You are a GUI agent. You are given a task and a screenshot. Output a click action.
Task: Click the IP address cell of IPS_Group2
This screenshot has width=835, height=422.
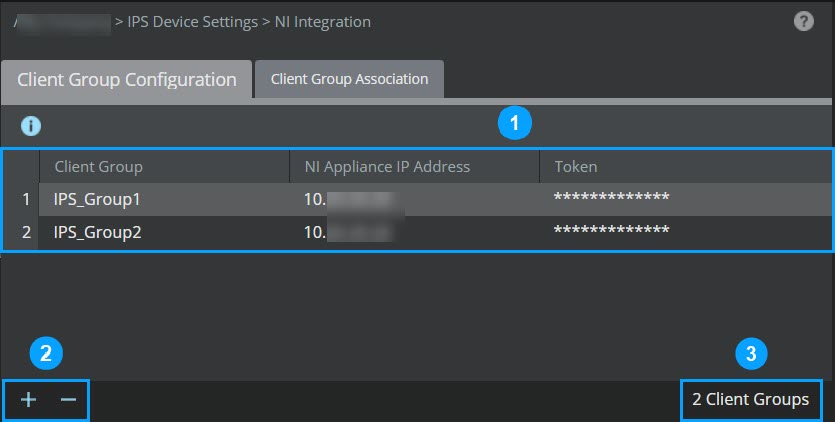coord(414,232)
